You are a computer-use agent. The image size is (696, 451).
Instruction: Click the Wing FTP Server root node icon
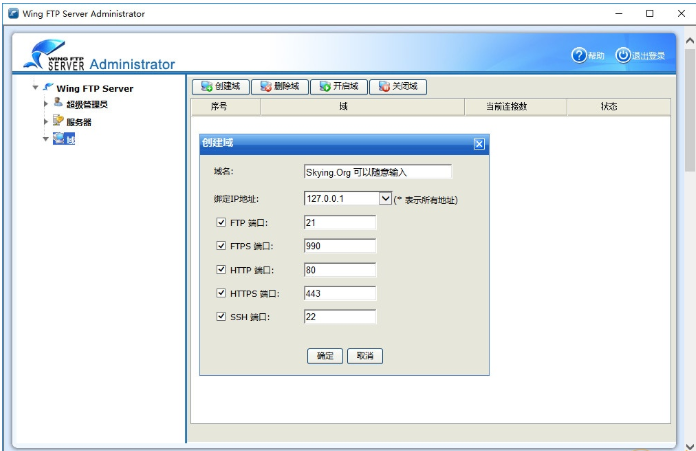(x=48, y=87)
